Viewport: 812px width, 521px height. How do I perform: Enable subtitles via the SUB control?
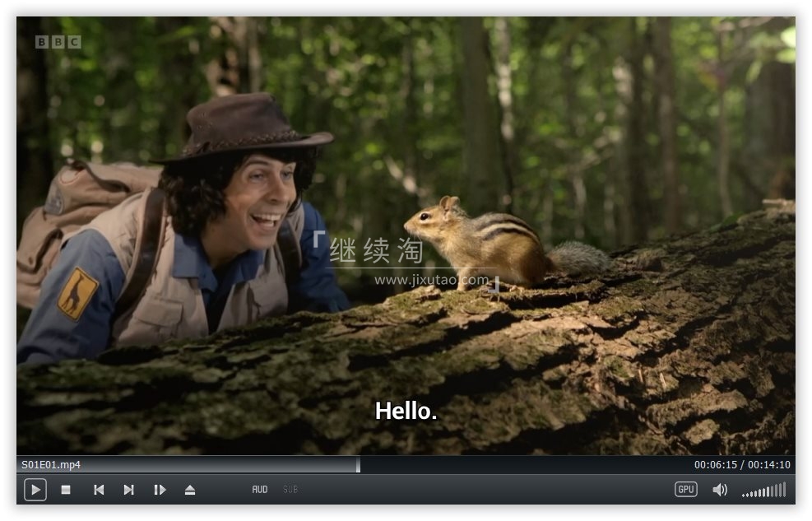click(x=290, y=489)
